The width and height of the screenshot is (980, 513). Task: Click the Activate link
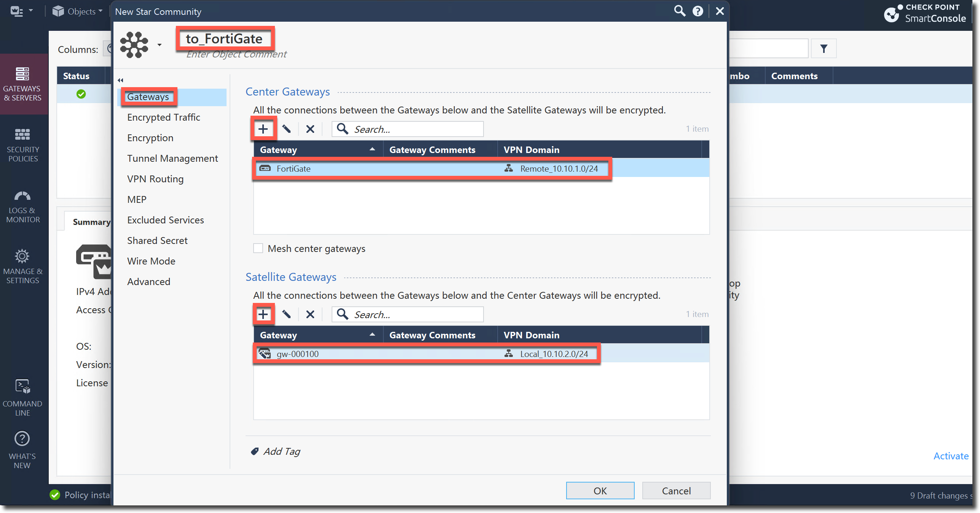pyautogui.click(x=950, y=456)
